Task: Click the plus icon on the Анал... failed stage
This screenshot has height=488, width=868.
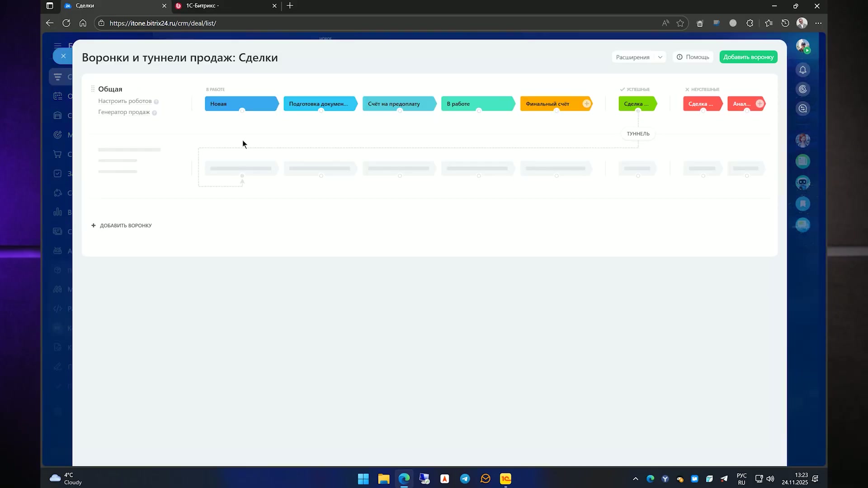Action: click(x=759, y=104)
